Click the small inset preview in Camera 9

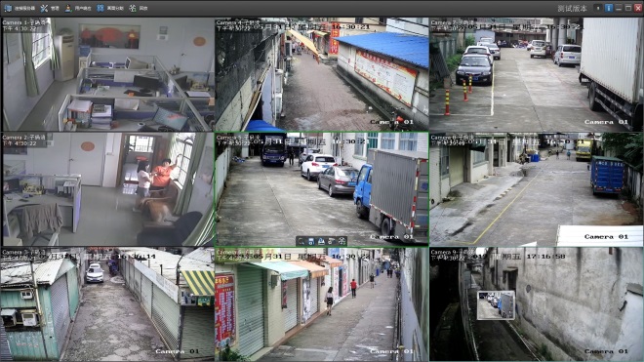496,304
